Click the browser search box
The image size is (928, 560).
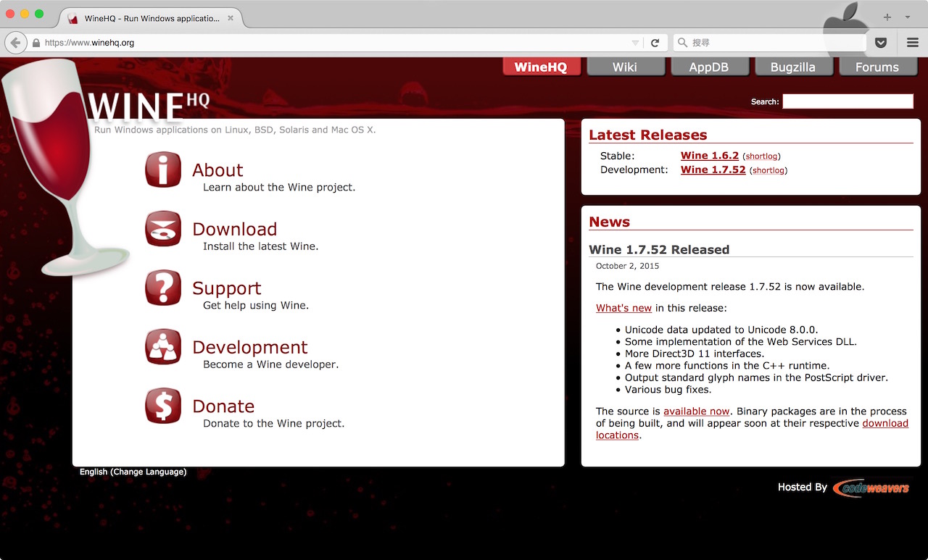click(770, 43)
